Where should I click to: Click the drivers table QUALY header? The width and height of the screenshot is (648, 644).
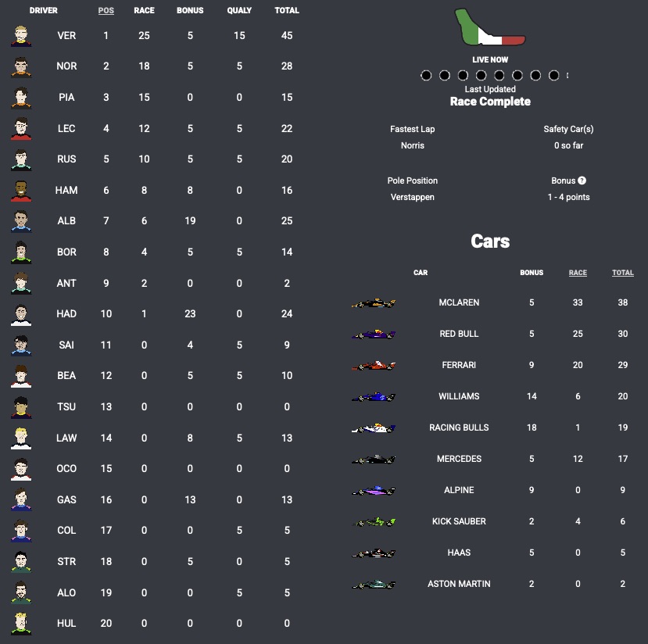pyautogui.click(x=239, y=11)
